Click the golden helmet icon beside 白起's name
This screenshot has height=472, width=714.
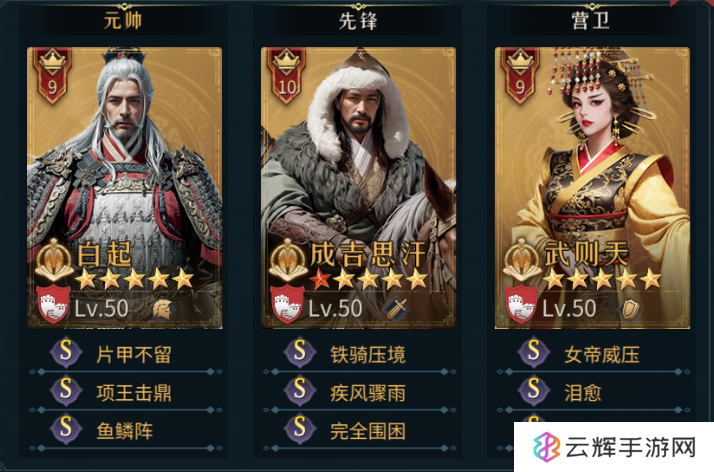point(54,260)
